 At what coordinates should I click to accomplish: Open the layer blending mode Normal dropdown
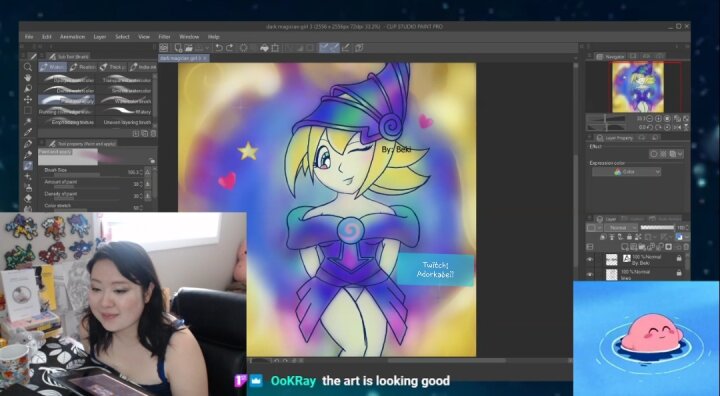coord(621,228)
